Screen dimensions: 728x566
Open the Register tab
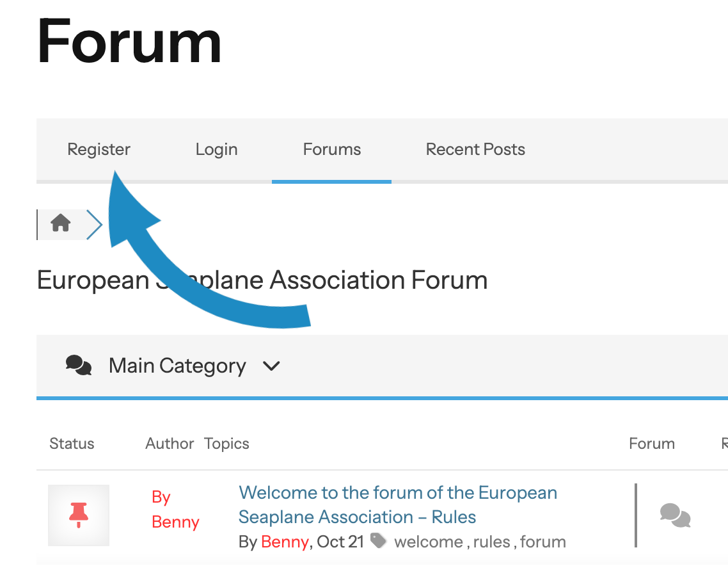pos(99,149)
